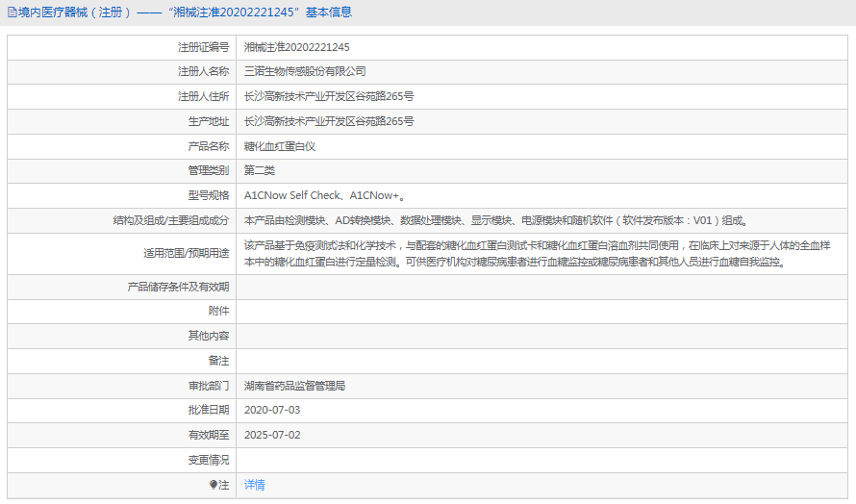Click the 管理类别 row label
This screenshot has width=856, height=504.
[x=209, y=170]
